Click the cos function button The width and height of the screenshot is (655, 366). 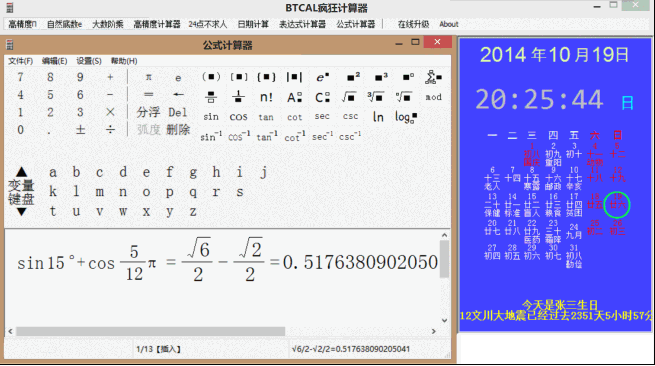tap(239, 117)
